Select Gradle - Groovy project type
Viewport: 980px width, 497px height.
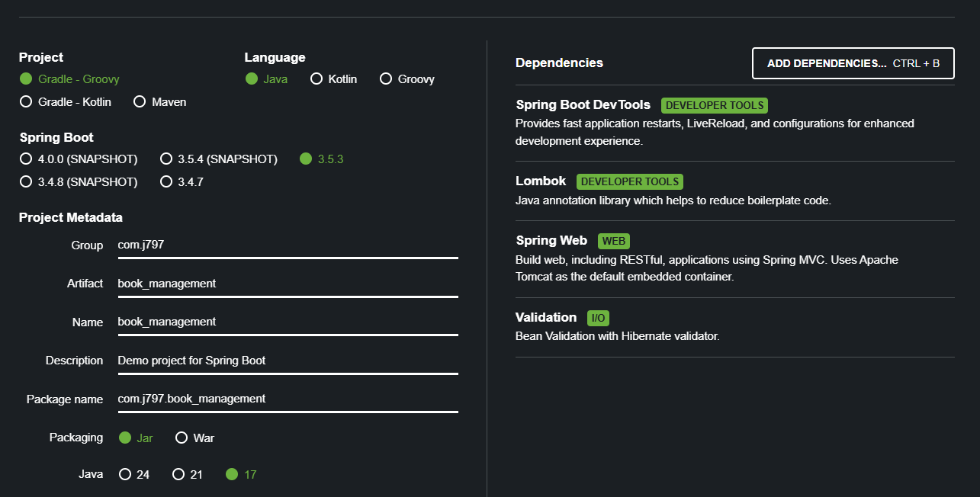69,79
